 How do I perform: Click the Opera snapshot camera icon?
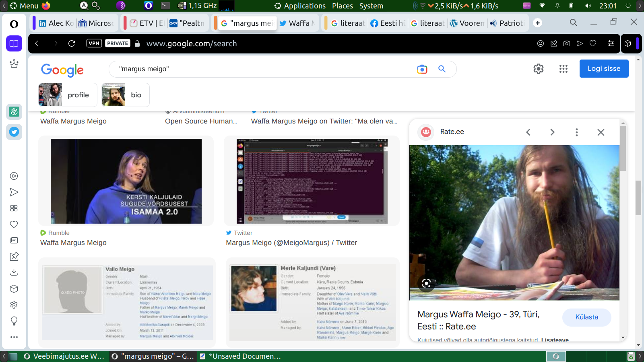[x=567, y=43]
